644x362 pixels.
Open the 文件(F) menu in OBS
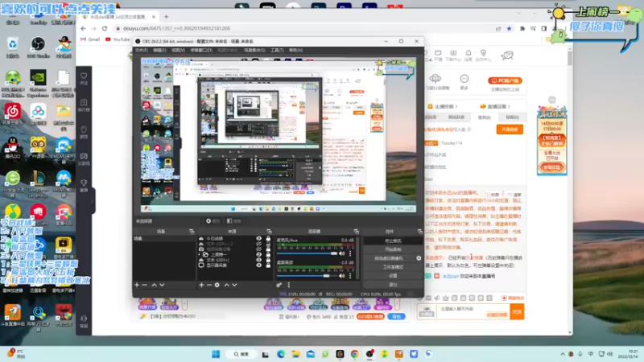click(142, 50)
